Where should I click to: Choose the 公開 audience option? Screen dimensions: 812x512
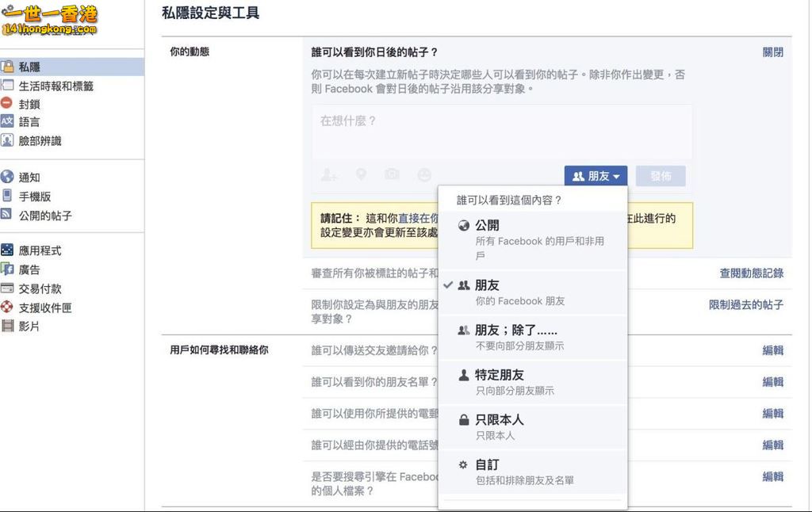(x=533, y=240)
